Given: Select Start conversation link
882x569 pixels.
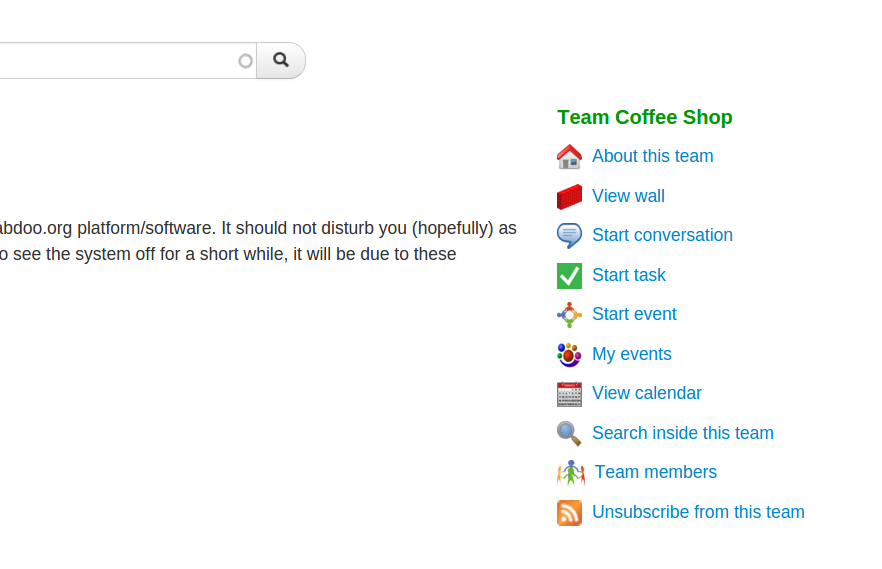Looking at the screenshot, I should tap(662, 234).
